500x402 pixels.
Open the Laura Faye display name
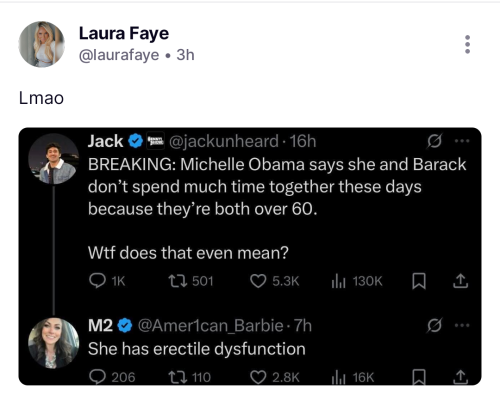[124, 34]
